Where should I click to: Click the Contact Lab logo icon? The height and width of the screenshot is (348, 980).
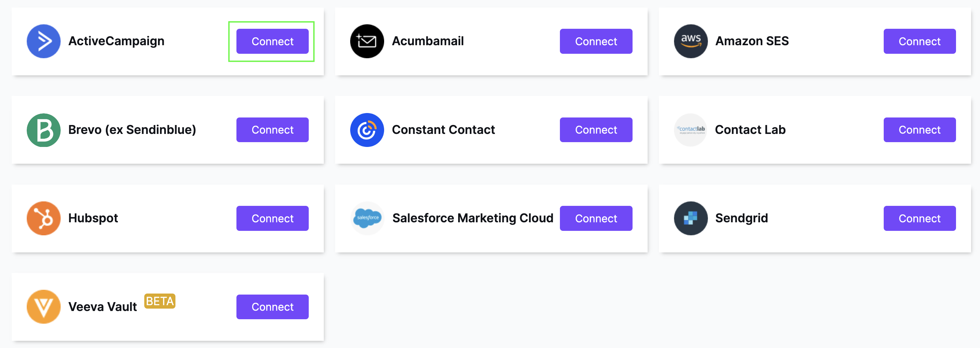click(x=690, y=130)
